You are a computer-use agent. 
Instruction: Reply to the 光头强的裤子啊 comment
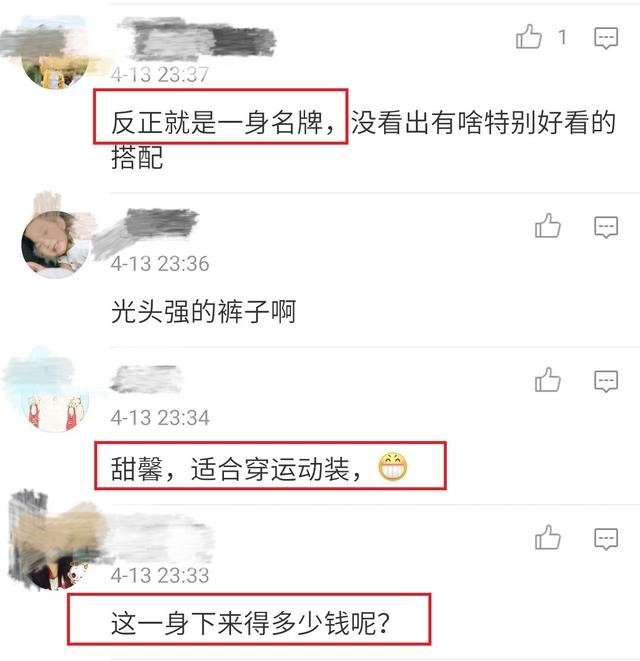(x=606, y=227)
